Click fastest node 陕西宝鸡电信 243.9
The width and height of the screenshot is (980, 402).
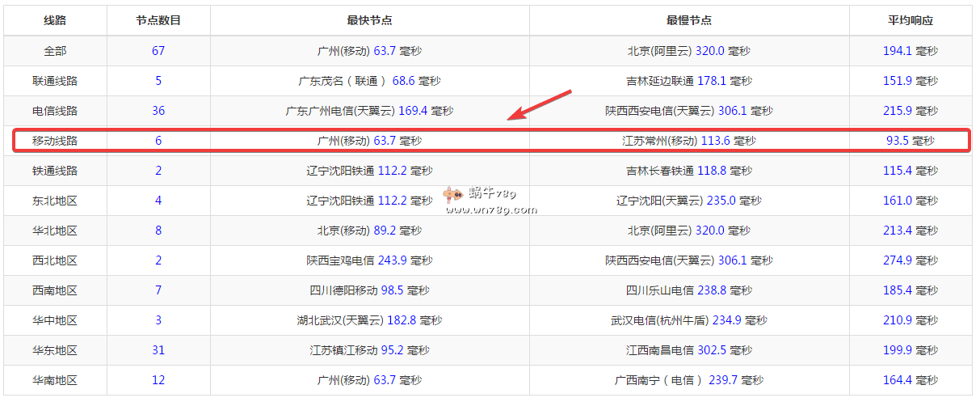click(x=369, y=260)
